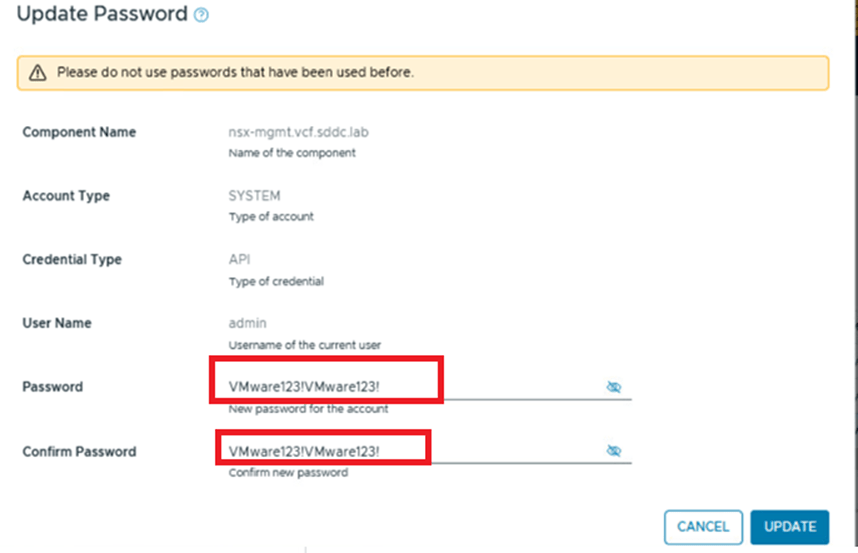Click the password reuse warning message text
858x553 pixels.
point(235,73)
